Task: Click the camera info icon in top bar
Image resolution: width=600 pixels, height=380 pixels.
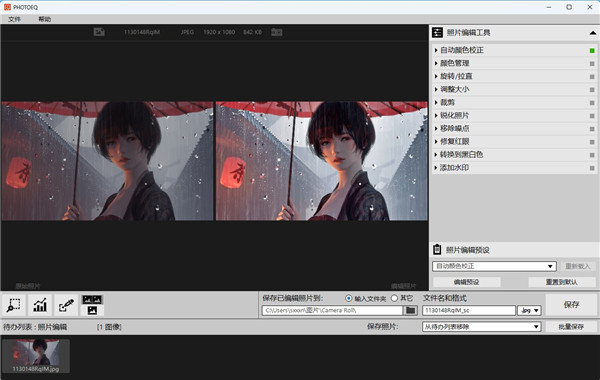Action: (x=277, y=32)
